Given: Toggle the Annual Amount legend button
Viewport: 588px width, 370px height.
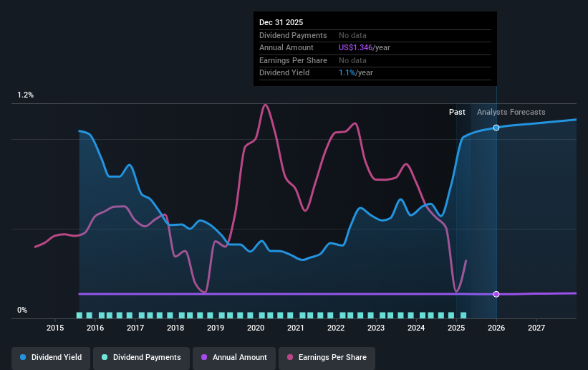Looking at the screenshot, I should pyautogui.click(x=234, y=357).
